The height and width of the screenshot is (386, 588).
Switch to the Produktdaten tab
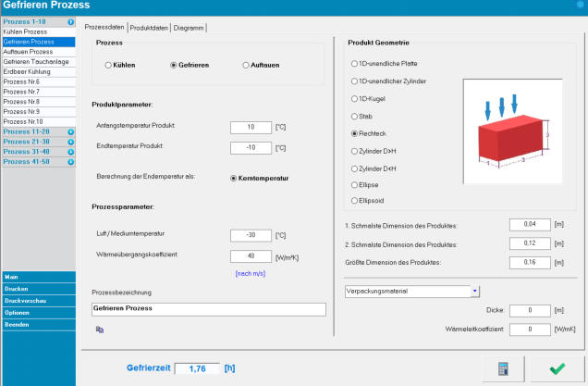(149, 28)
